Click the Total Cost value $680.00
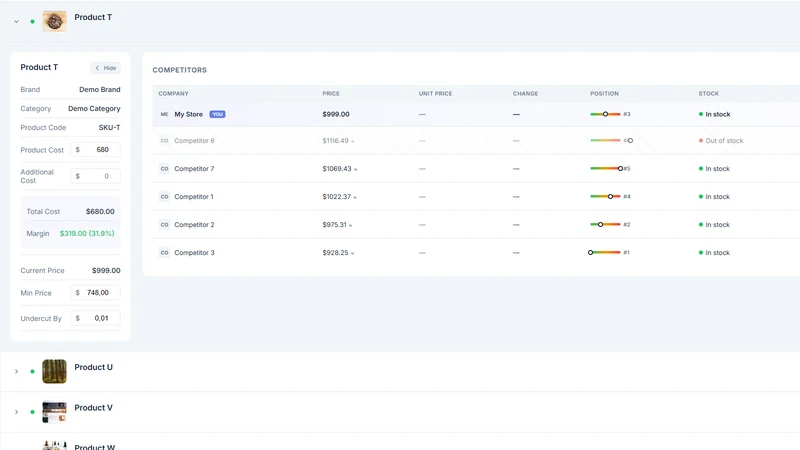This screenshot has height=450, width=800. point(100,211)
